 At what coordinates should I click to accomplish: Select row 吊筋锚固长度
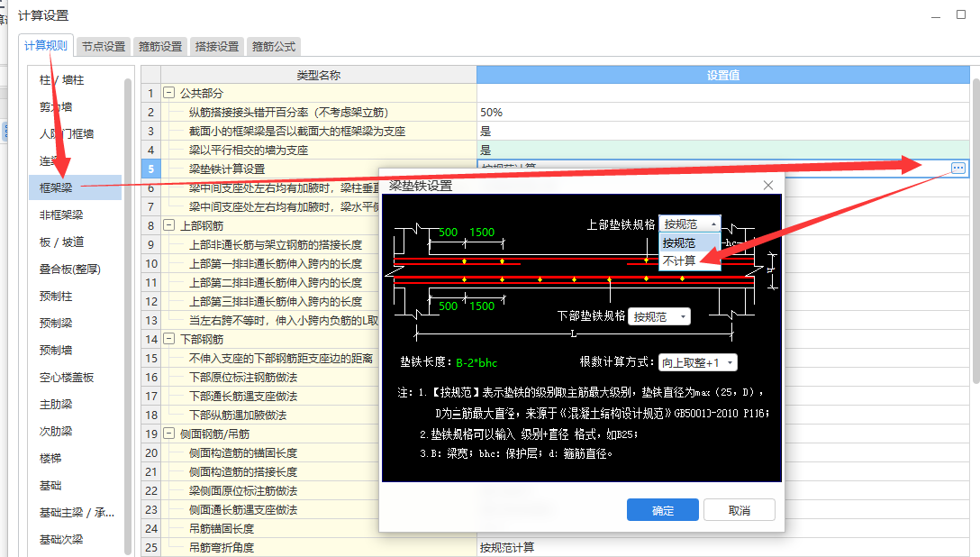270,528
